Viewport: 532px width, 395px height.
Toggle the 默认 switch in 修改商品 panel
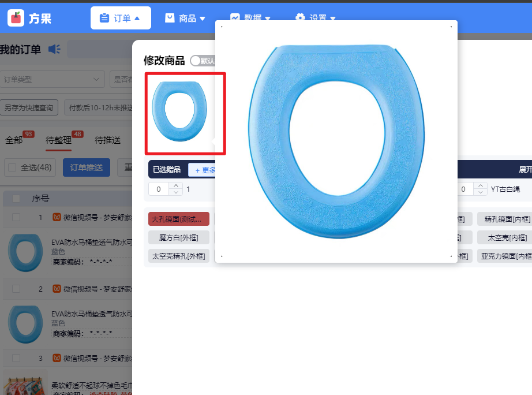195,60
